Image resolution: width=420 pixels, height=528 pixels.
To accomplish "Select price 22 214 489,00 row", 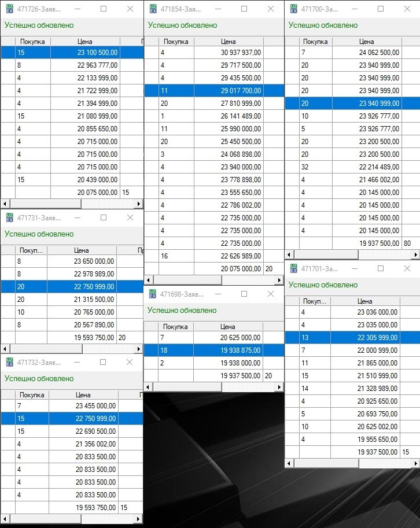I will click(352, 167).
